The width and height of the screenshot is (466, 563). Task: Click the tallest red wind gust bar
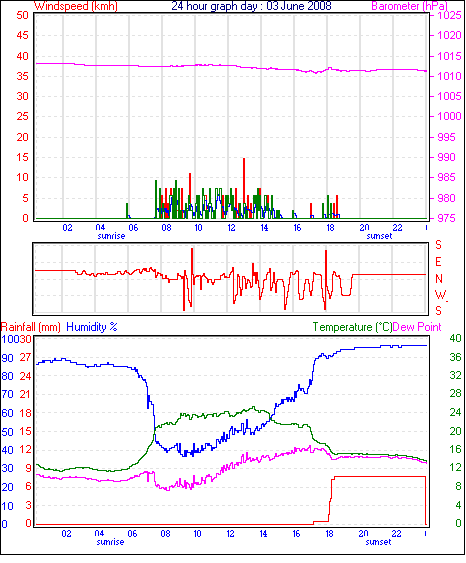pyautogui.click(x=244, y=188)
